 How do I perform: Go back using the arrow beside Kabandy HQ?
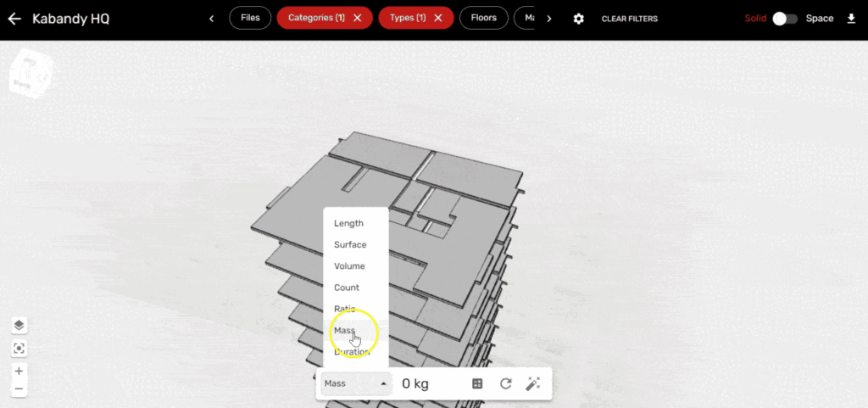14,19
